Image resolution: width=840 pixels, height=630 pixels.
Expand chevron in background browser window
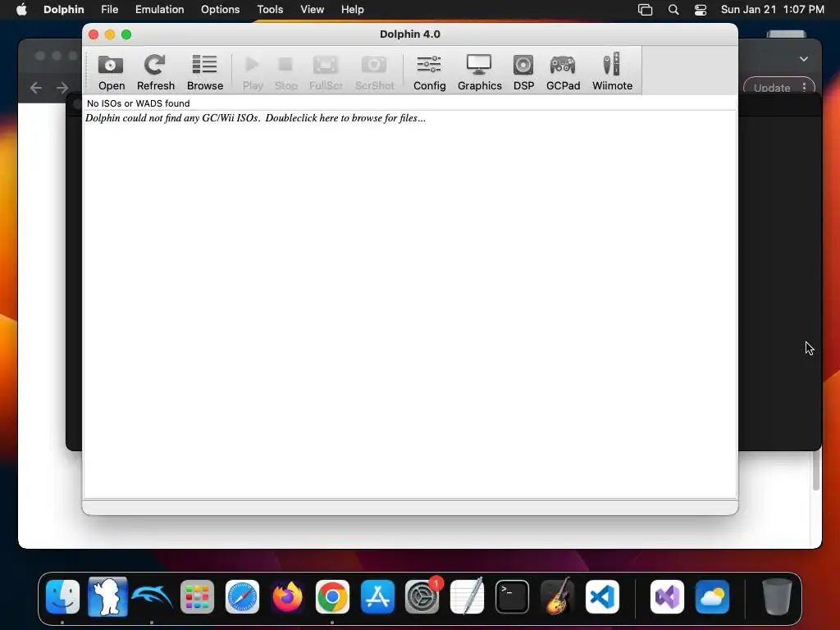click(x=804, y=59)
